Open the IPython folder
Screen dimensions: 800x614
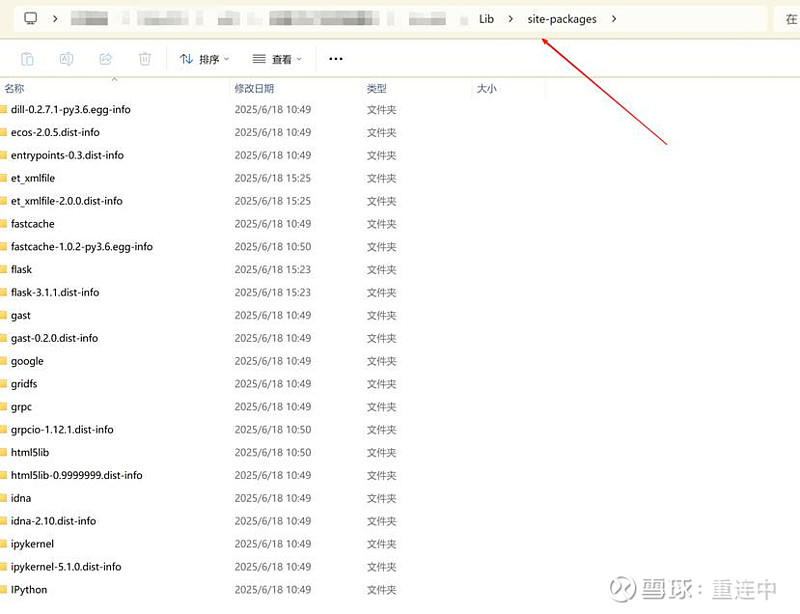point(27,589)
